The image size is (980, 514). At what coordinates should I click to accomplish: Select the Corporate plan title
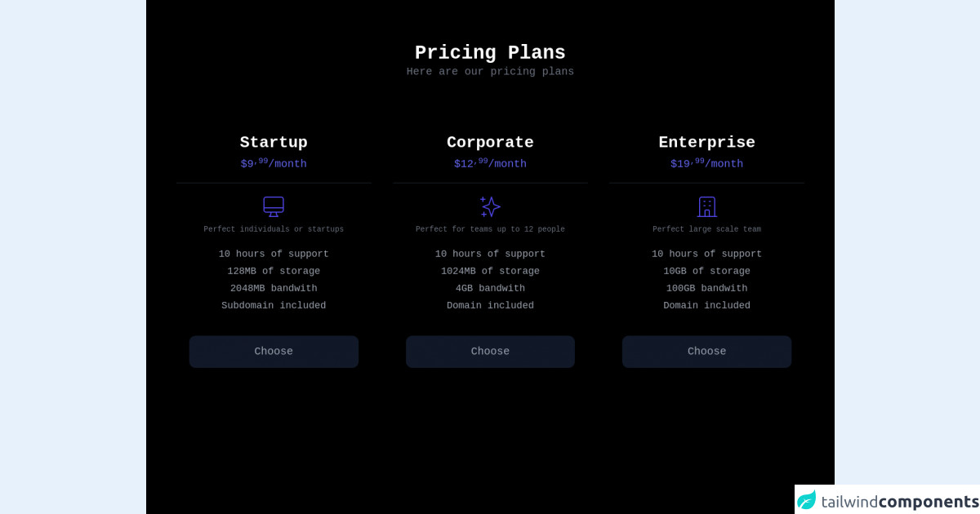(x=490, y=143)
